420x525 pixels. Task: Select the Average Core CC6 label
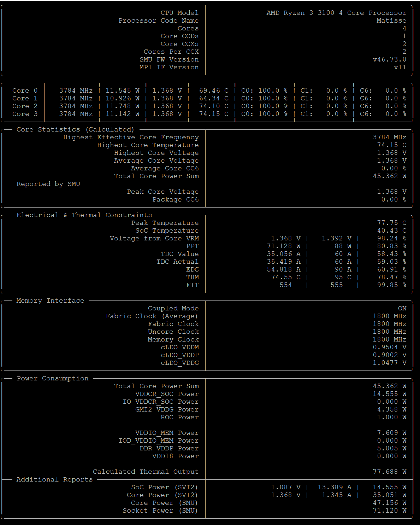(x=165, y=168)
